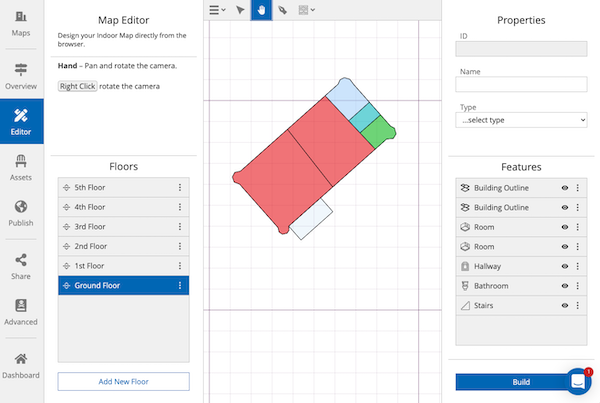Toggle visibility of the Stairs feature
This screenshot has height=403, width=600.
564,305
